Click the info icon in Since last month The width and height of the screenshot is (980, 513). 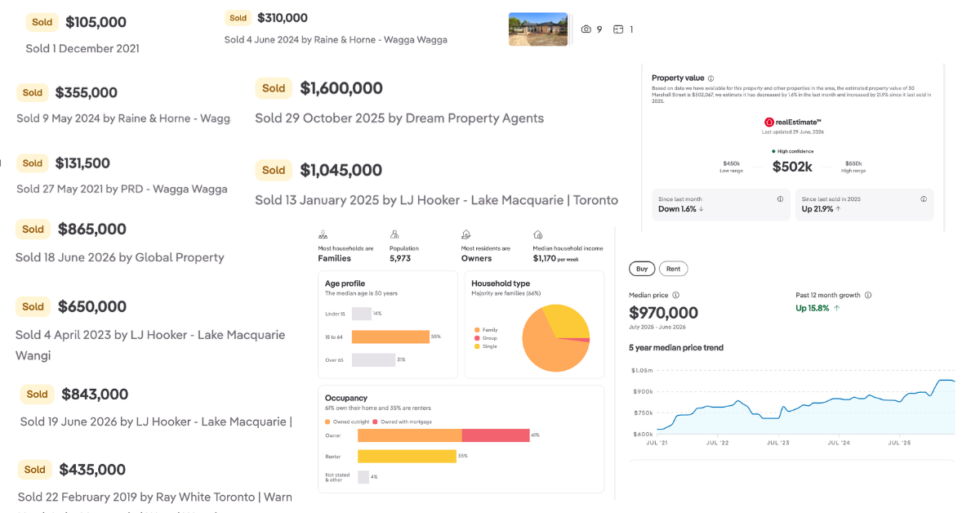coord(781,199)
